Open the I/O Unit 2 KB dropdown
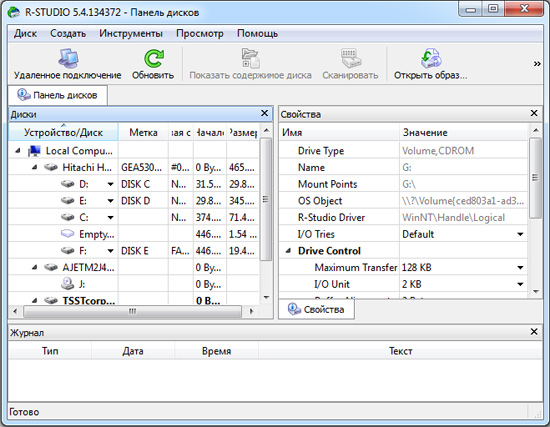This screenshot has width=550, height=427. coord(520,284)
